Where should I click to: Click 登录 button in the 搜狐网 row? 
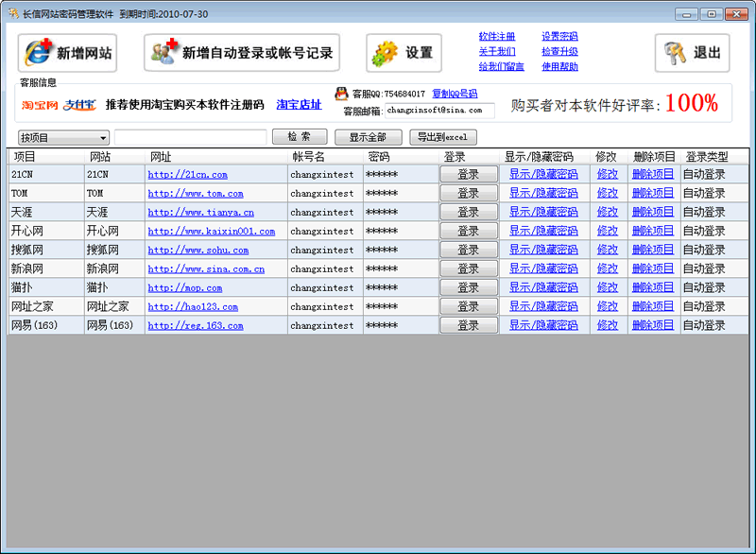point(469,250)
